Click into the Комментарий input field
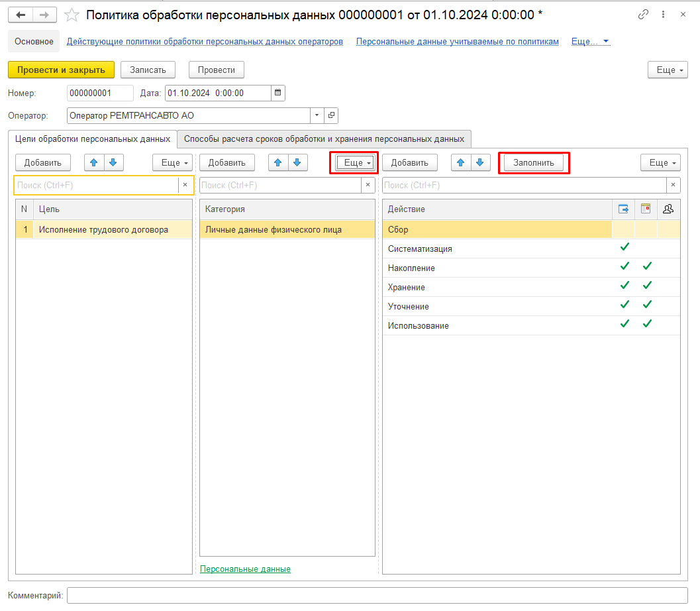 point(377,595)
